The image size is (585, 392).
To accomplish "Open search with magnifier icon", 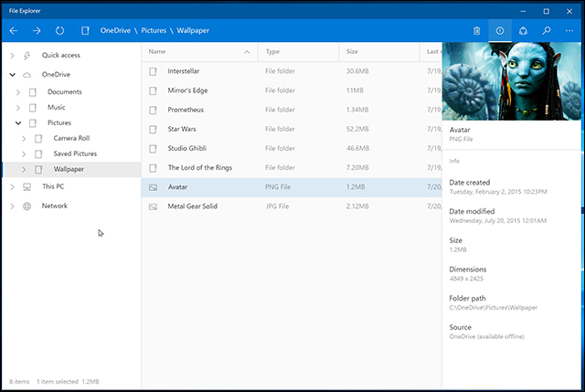I will (x=547, y=30).
